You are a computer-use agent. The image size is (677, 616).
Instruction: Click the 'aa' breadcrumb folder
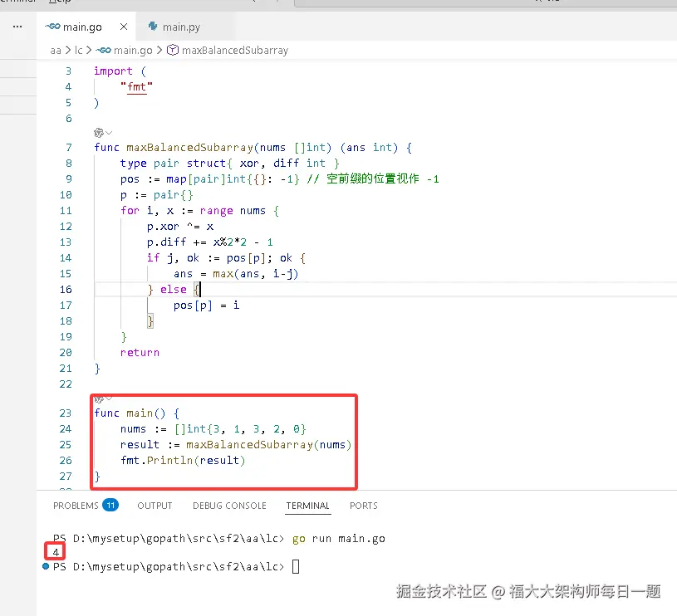56,51
